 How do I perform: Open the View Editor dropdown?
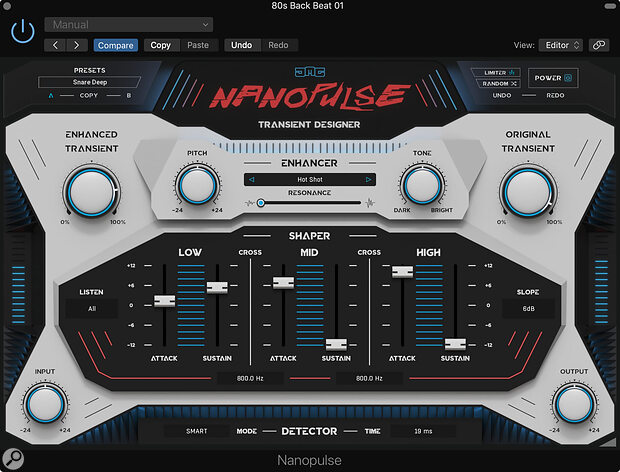click(x=561, y=45)
